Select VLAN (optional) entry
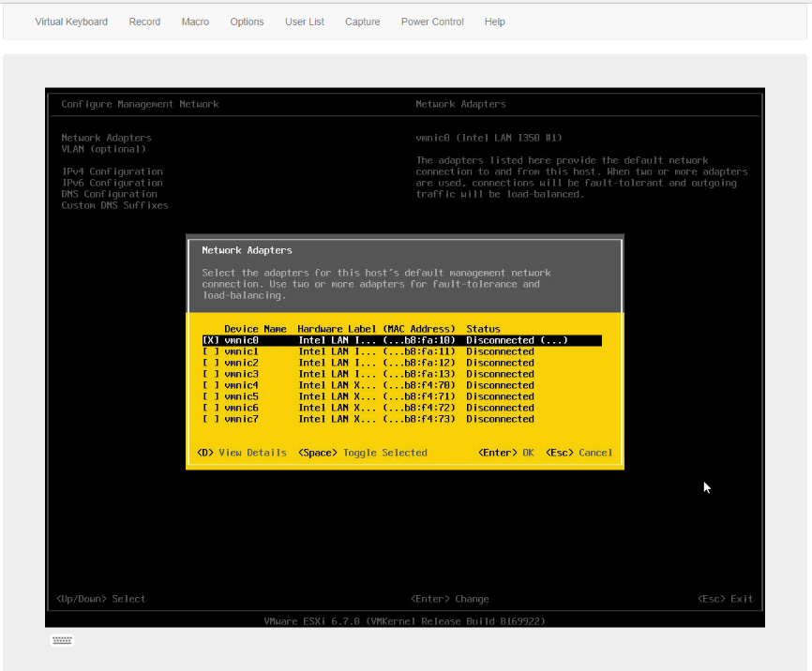Screen dimensions: 812x671 (103, 149)
